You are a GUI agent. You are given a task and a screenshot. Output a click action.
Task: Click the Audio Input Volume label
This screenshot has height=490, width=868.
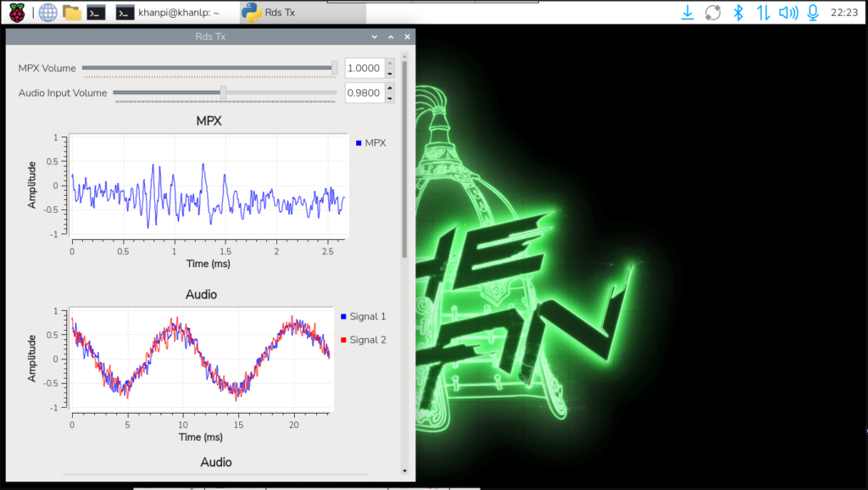tap(63, 92)
